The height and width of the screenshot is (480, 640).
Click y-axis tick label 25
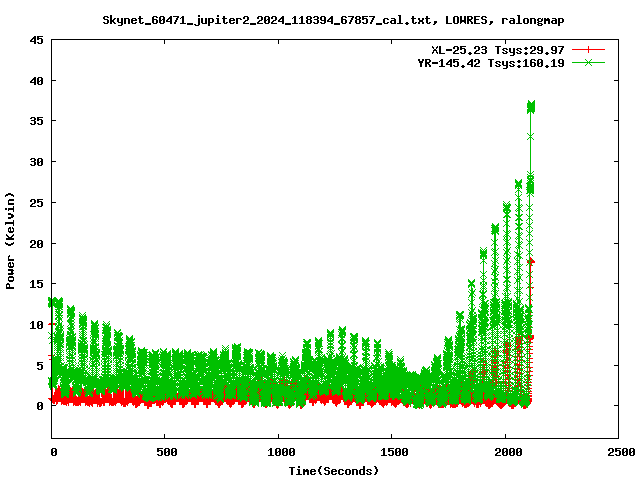36,202
